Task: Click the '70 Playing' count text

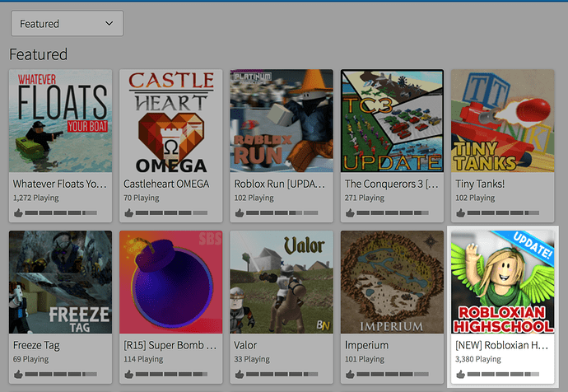Action: pos(142,198)
